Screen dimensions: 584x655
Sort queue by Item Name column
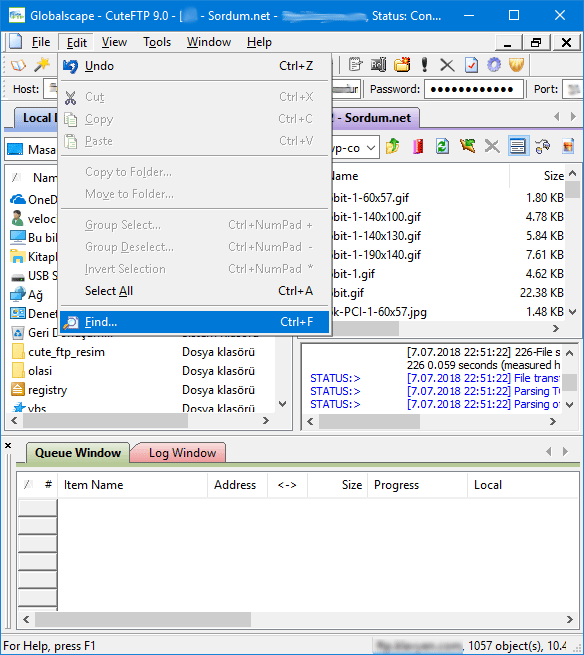pyautogui.click(x=132, y=485)
